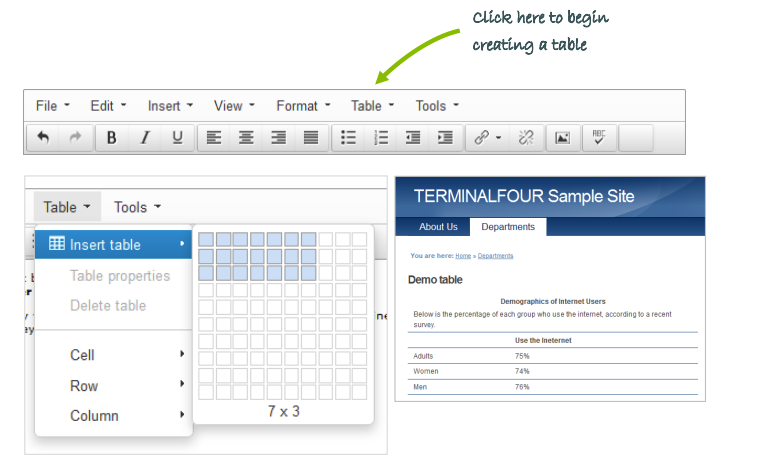Click the remove link (unlink) icon

526,138
